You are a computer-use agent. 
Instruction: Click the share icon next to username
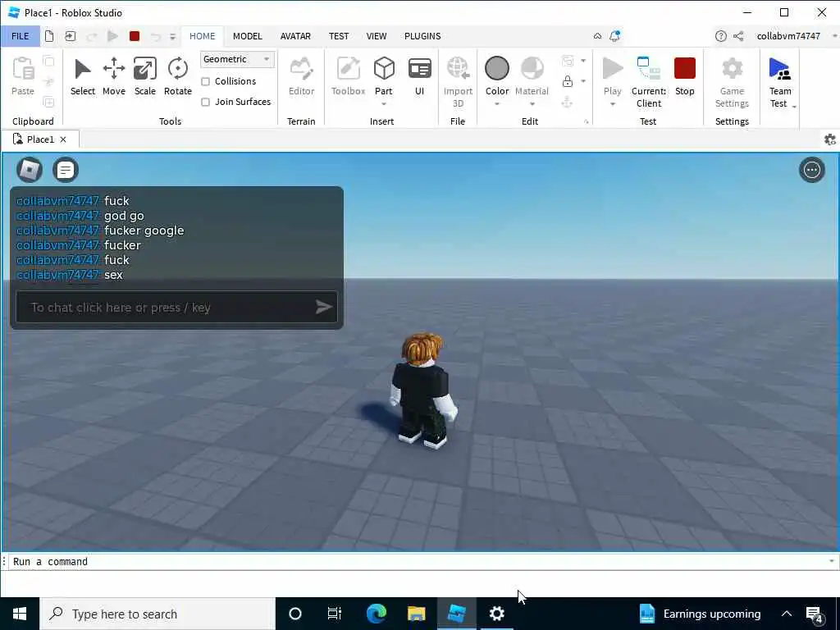pos(739,36)
